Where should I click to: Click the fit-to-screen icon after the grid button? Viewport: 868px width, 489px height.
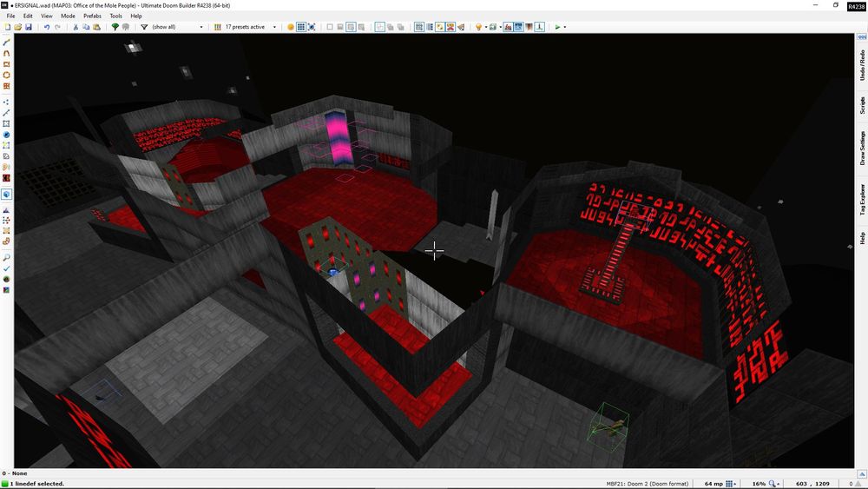click(x=312, y=27)
